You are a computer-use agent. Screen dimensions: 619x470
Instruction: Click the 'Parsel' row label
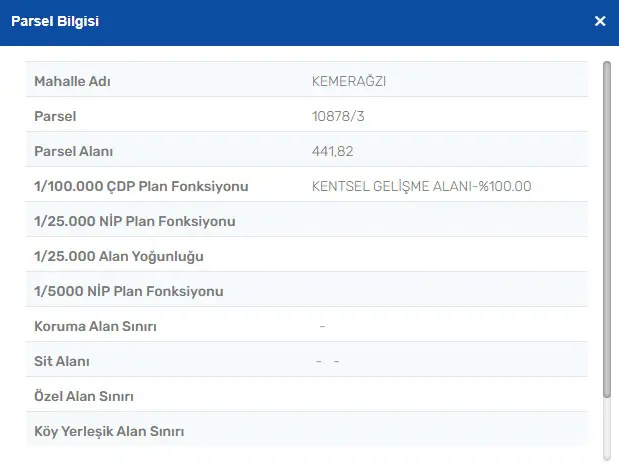tap(55, 116)
